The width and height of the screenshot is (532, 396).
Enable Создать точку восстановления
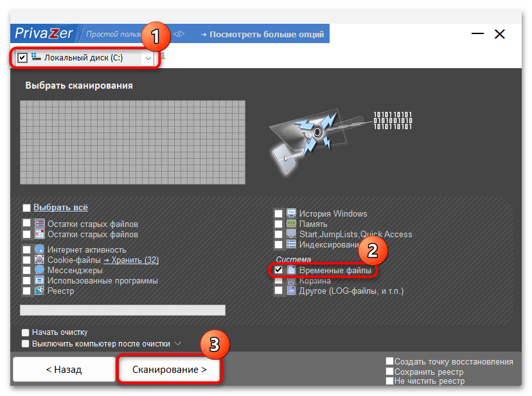click(x=390, y=361)
